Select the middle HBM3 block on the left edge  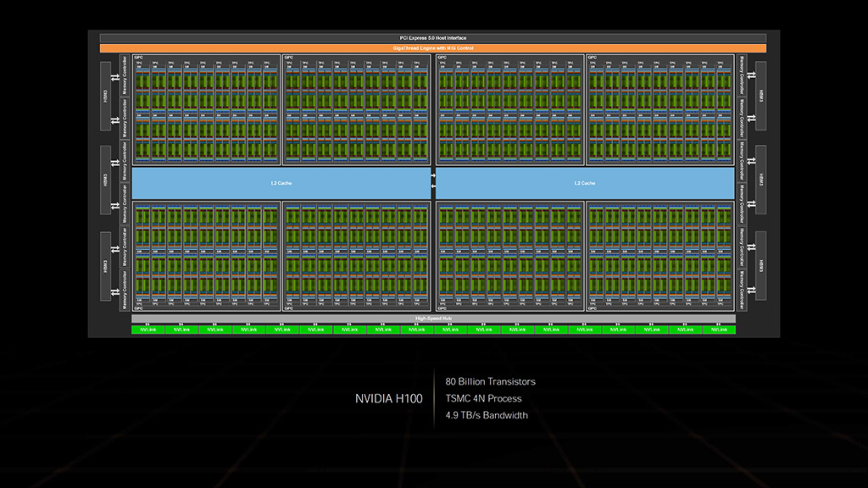pyautogui.click(x=105, y=180)
